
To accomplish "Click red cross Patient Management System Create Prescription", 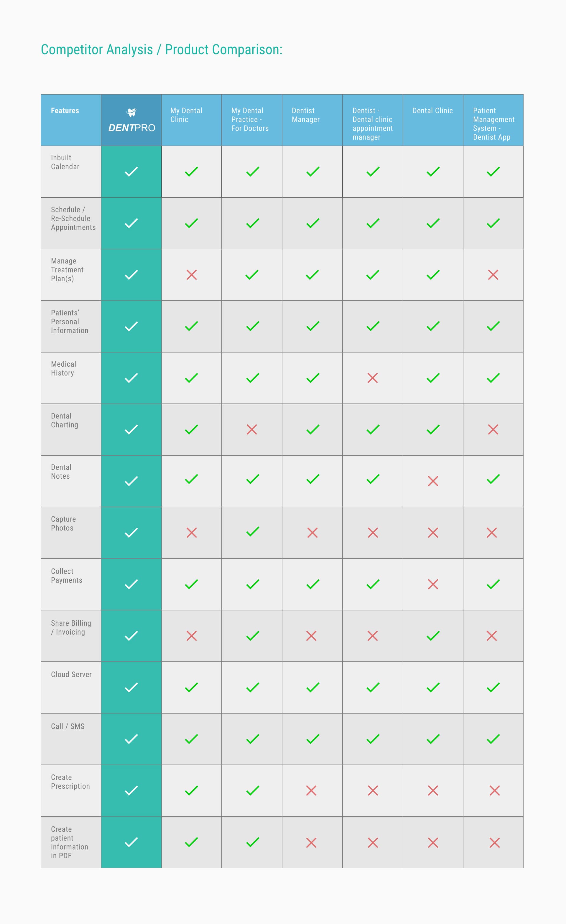I will pos(494,790).
